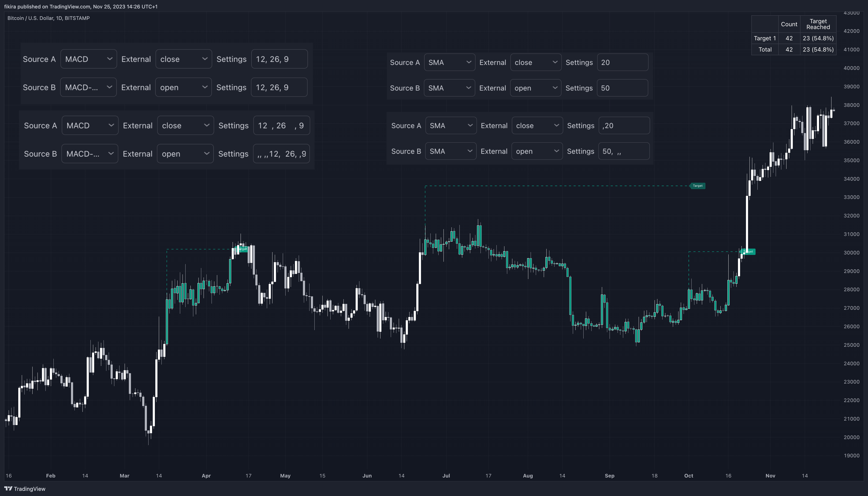Click the 'Total' row label in table
868x496 pixels.
coord(765,49)
